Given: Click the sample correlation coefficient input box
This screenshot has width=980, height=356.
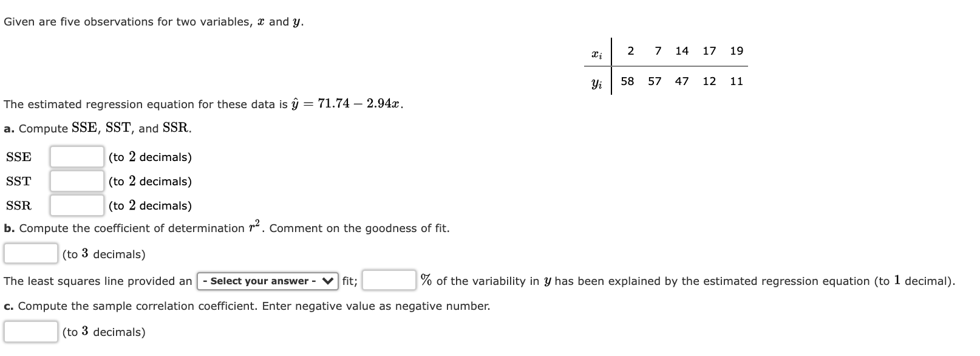Looking at the screenshot, I should 30,331.
